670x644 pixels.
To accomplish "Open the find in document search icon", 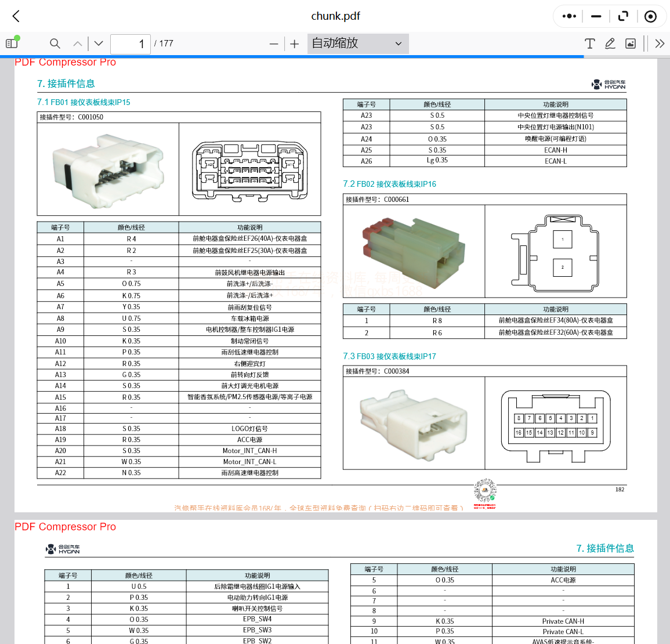I will click(x=55, y=44).
